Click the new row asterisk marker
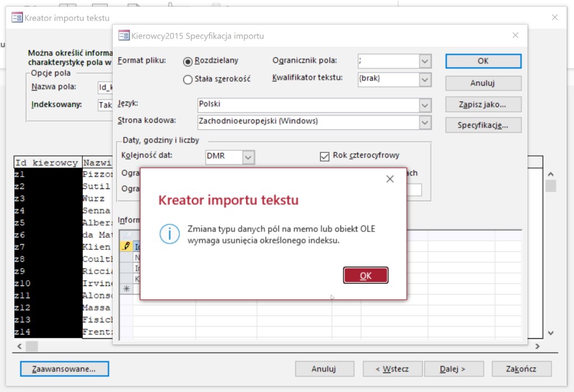Screen dimensions: 574x392 tap(126, 288)
